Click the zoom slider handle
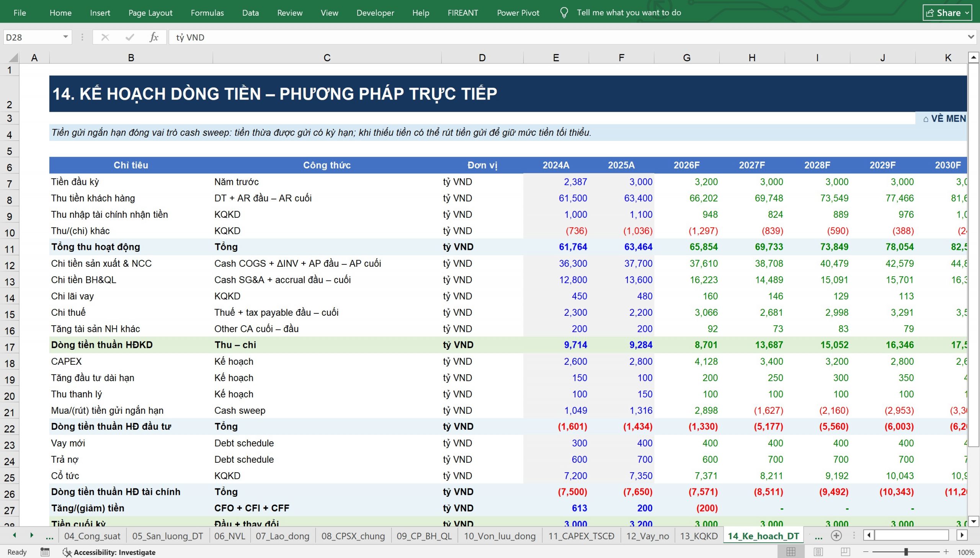This screenshot has width=980, height=558. (x=906, y=552)
